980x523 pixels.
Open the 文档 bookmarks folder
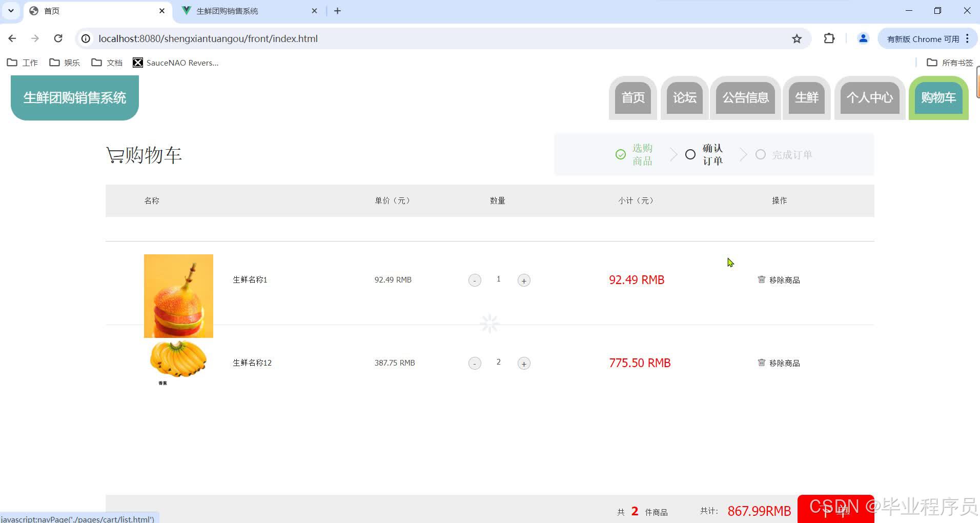tap(107, 63)
